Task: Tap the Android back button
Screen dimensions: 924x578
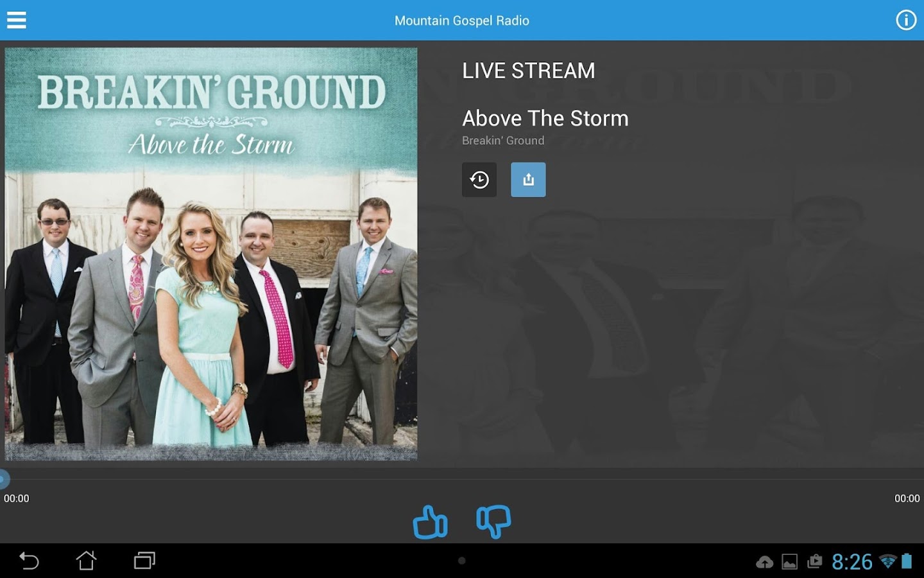Action: click(29, 561)
